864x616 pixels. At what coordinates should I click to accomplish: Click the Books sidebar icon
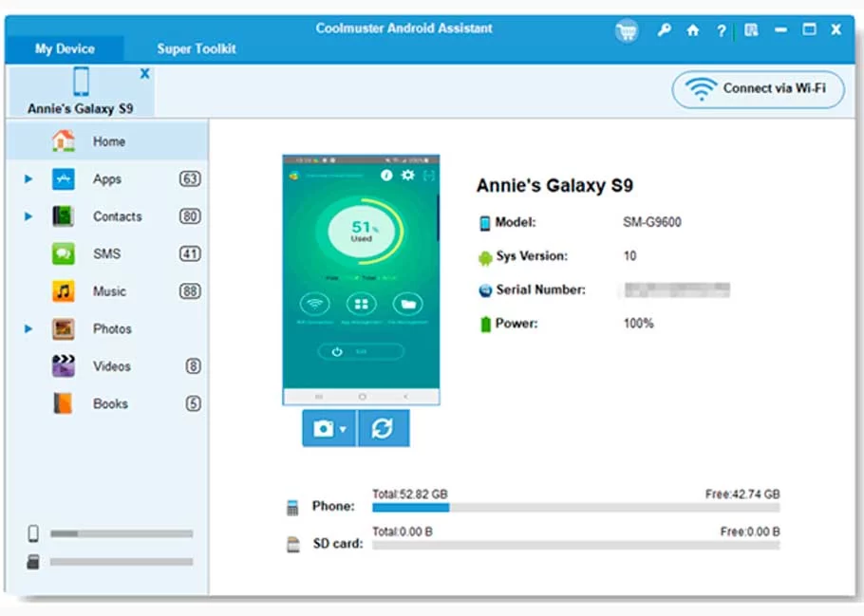click(x=63, y=403)
